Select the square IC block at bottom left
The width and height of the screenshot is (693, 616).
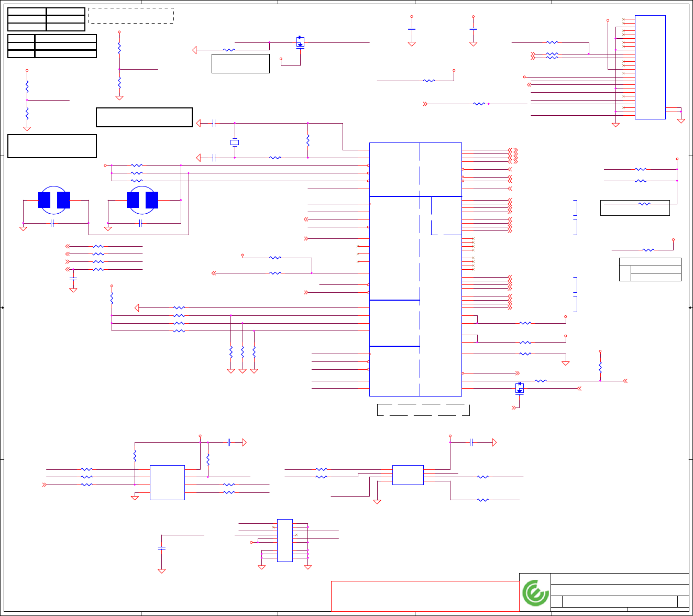pos(167,482)
